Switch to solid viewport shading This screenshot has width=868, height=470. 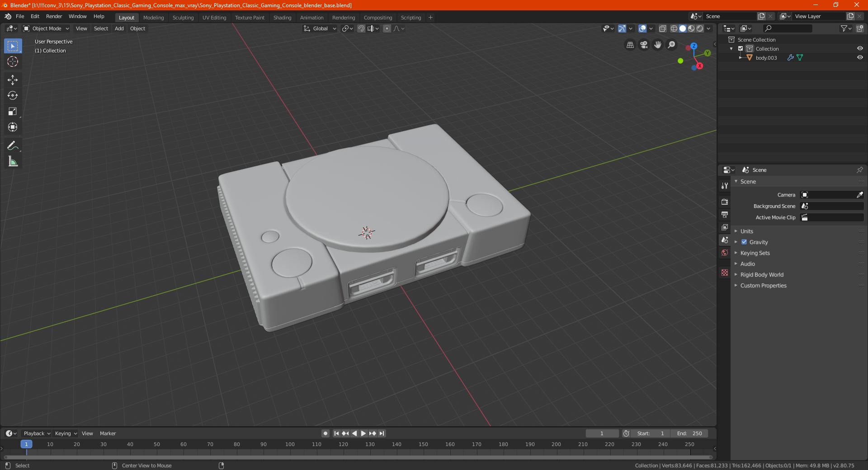(683, 28)
